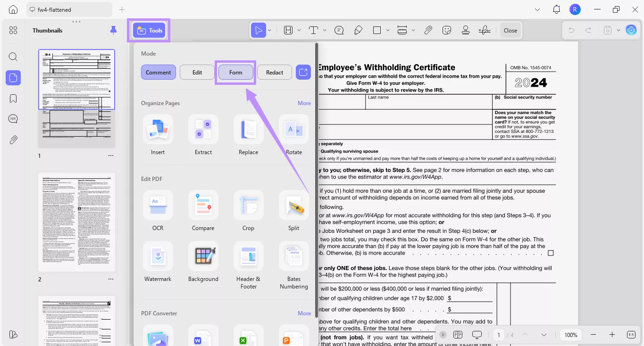Open the OCR tool

coord(158,211)
